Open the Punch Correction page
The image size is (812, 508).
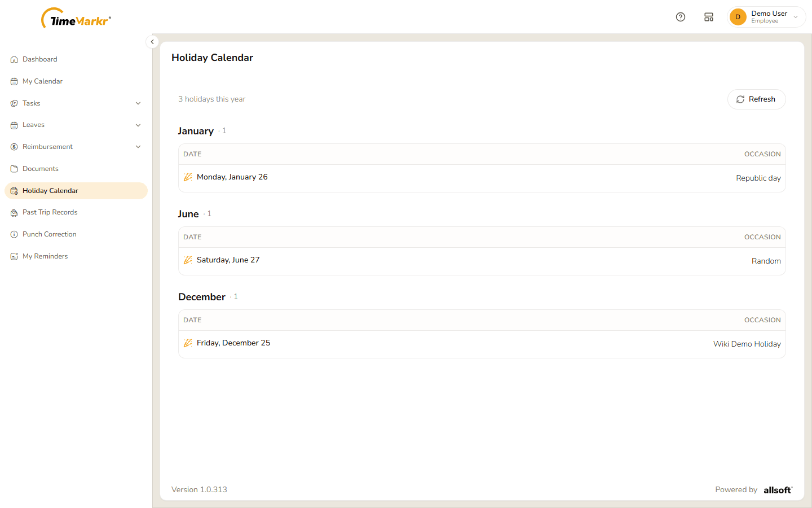76,234
